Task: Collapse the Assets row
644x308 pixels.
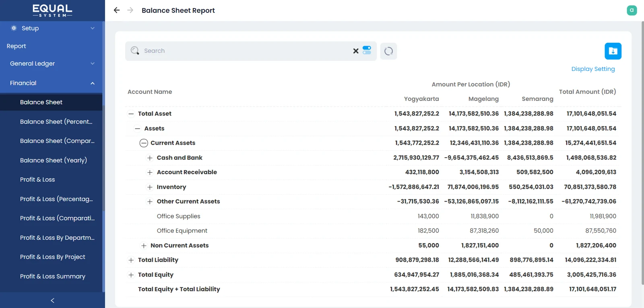Action: (137, 129)
